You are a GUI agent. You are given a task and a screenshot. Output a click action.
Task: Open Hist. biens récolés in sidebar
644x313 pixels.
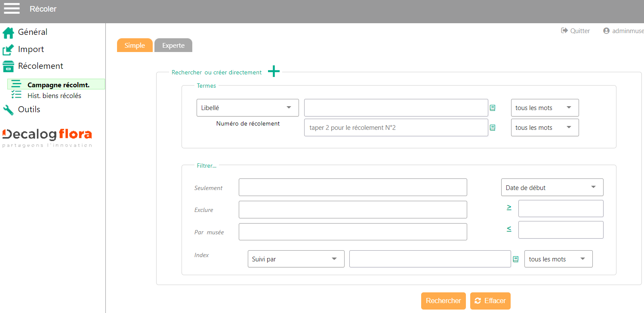tap(54, 96)
